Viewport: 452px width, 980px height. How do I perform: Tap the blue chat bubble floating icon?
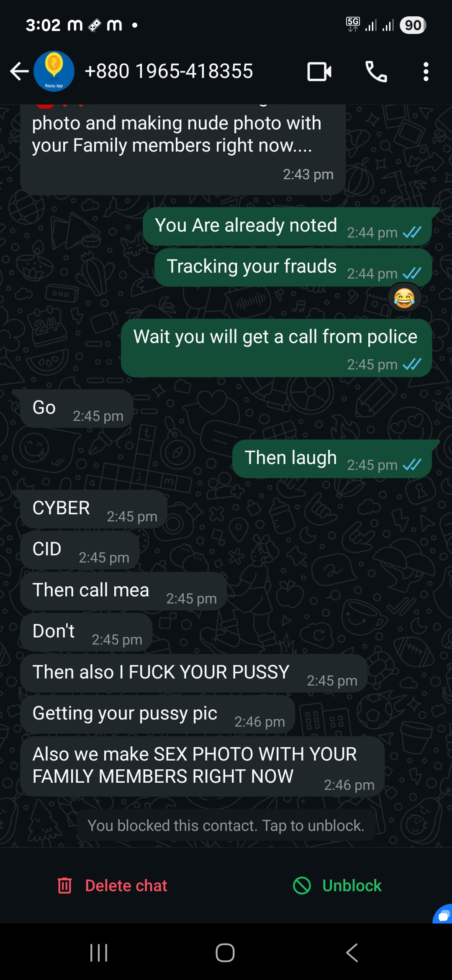click(x=443, y=914)
